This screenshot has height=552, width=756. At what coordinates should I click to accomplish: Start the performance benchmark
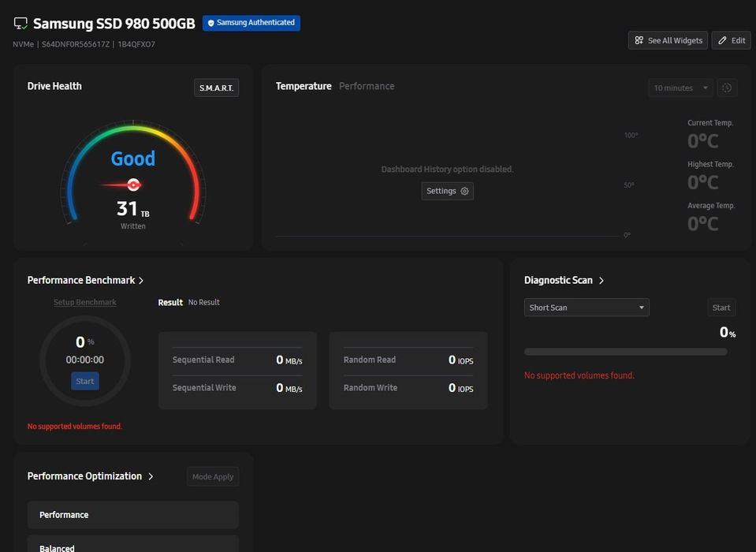click(85, 381)
